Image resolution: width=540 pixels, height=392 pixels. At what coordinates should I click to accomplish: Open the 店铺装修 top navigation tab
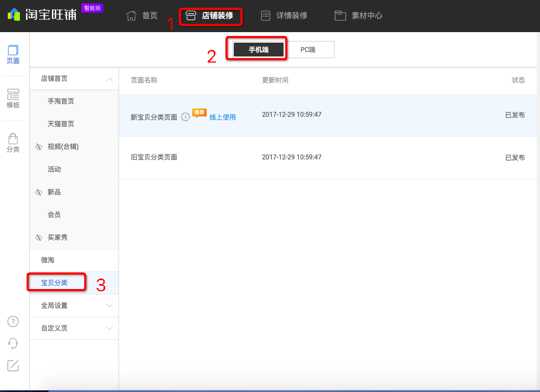pos(209,16)
